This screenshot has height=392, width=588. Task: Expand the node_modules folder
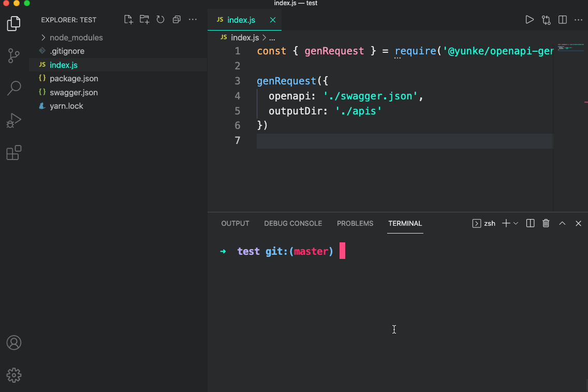118,37
